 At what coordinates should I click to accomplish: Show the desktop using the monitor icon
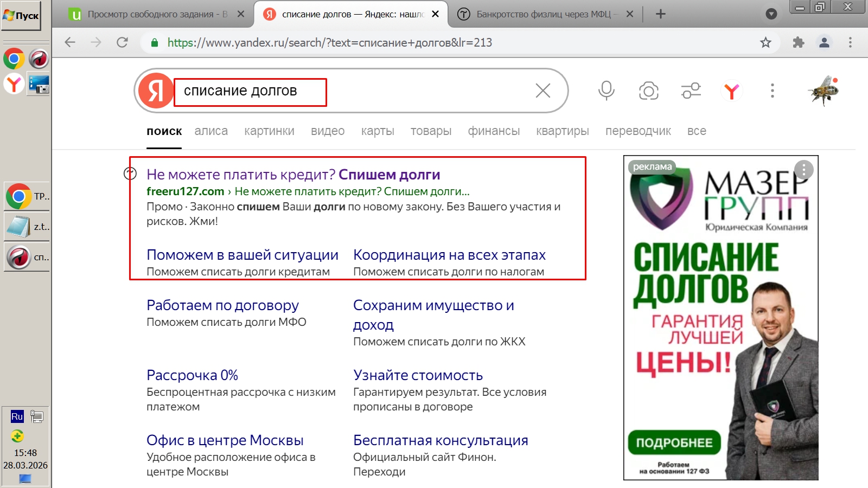tap(25, 479)
